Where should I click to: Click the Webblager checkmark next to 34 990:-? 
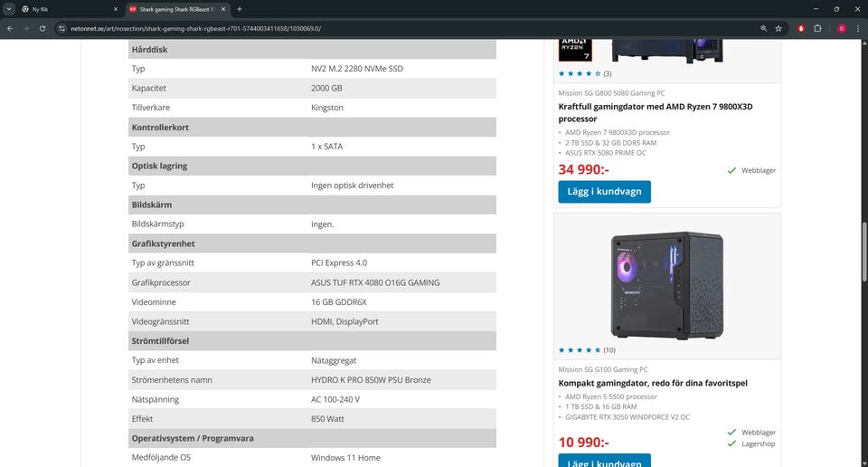point(731,171)
